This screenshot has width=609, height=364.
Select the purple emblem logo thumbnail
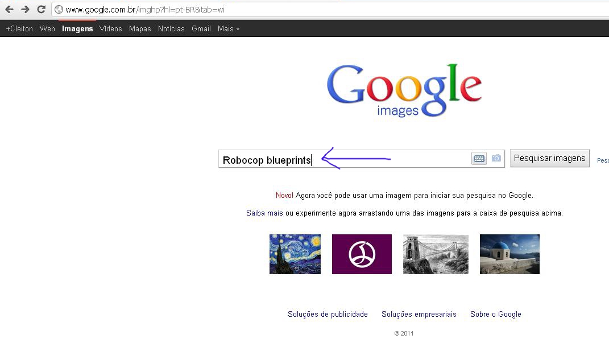point(362,254)
